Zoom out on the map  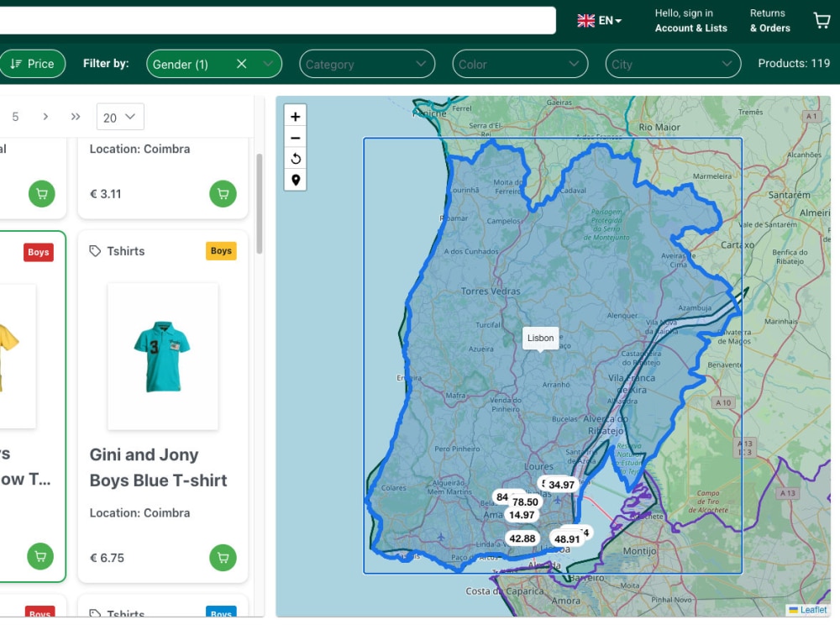[295, 138]
